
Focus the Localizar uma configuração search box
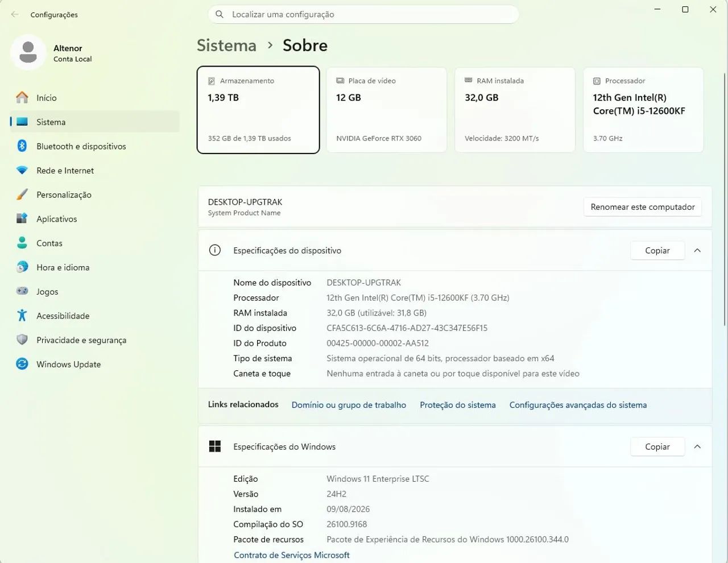pos(364,14)
